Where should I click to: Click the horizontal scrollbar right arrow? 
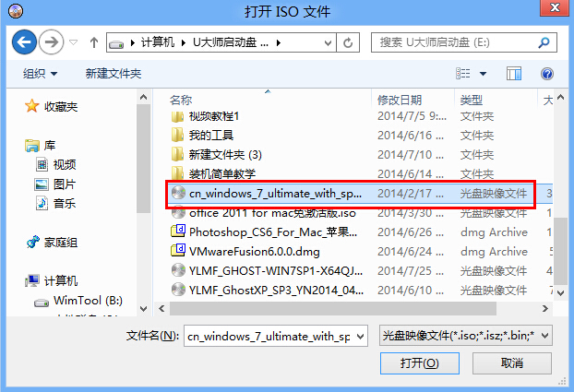pyautogui.click(x=545, y=309)
